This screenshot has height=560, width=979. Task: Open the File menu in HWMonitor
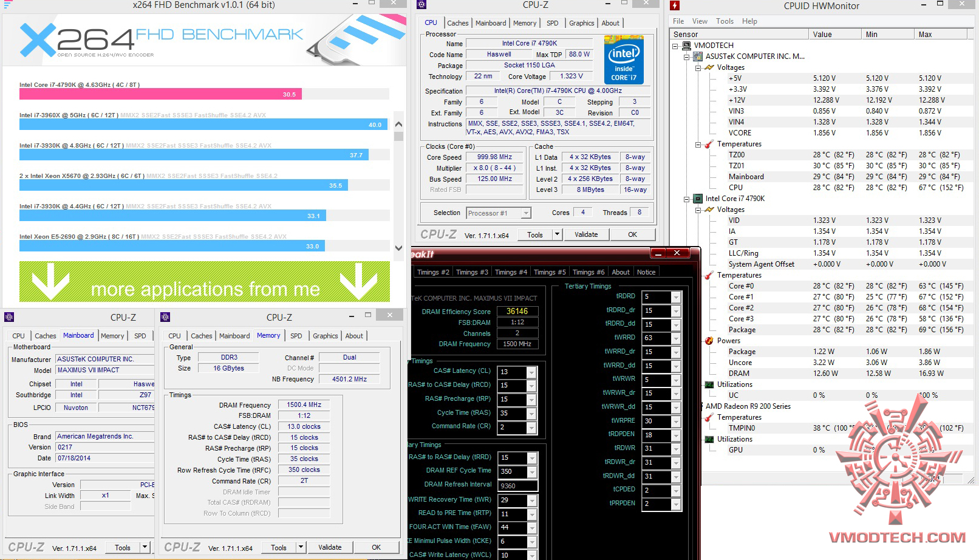pos(678,21)
